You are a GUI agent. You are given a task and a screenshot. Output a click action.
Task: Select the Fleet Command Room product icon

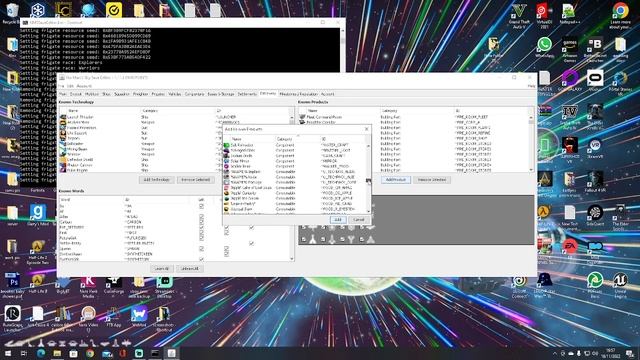(302, 117)
